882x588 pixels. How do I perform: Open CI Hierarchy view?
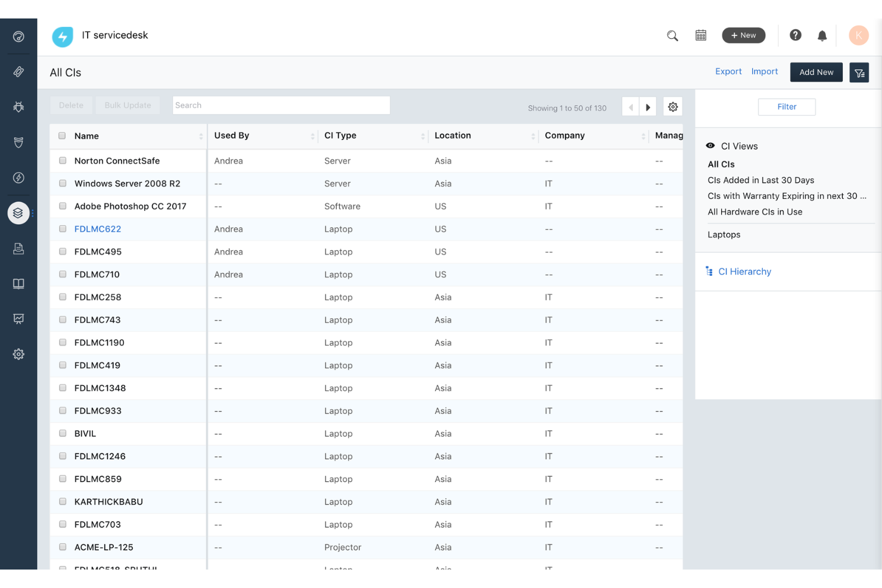[x=744, y=271]
